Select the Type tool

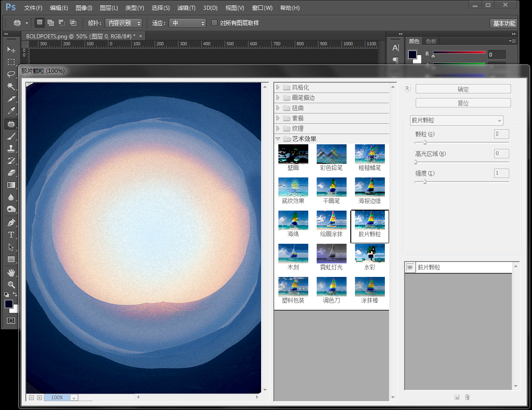[11, 235]
